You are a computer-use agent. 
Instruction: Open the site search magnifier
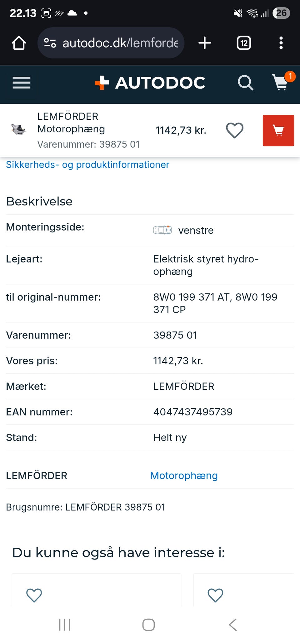[245, 83]
